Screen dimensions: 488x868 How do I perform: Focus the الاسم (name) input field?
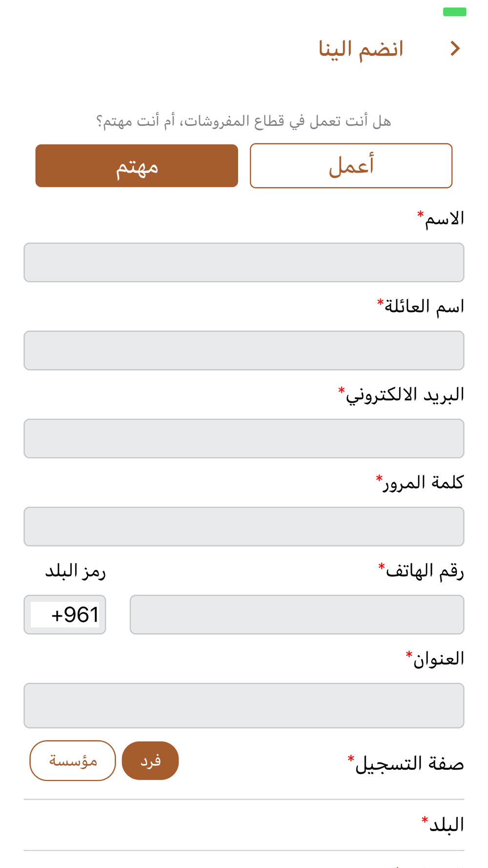pos(244,262)
